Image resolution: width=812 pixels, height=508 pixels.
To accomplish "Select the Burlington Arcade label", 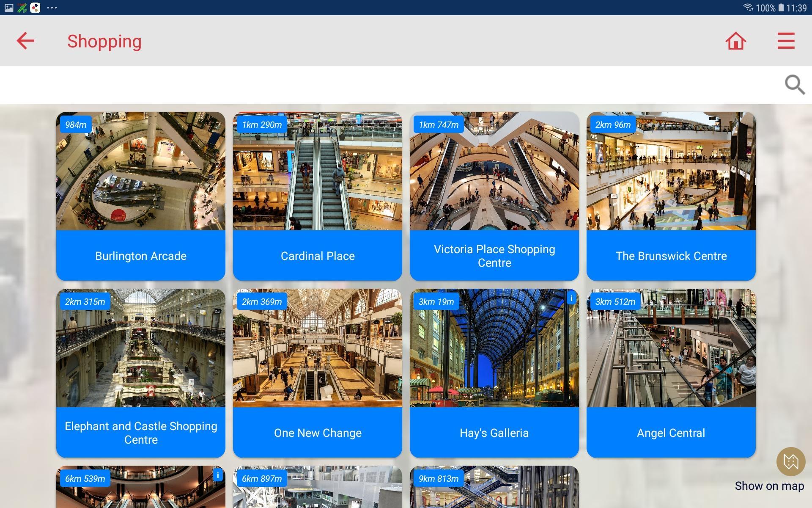I will [141, 256].
